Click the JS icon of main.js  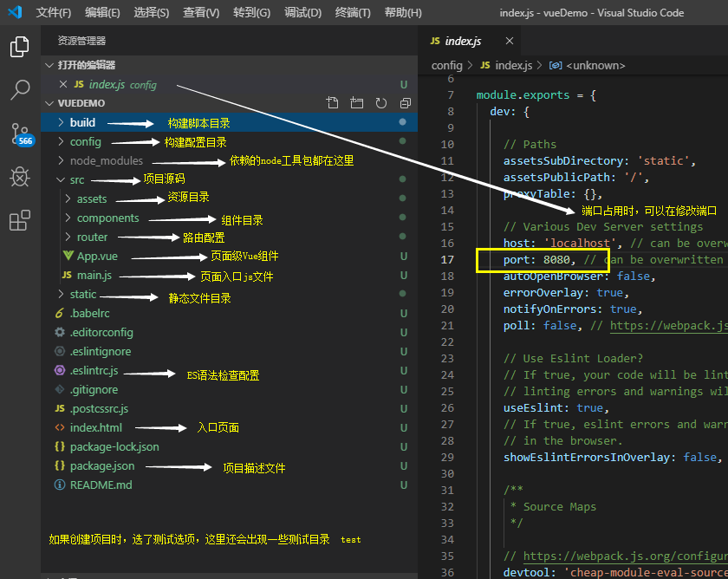point(67,275)
